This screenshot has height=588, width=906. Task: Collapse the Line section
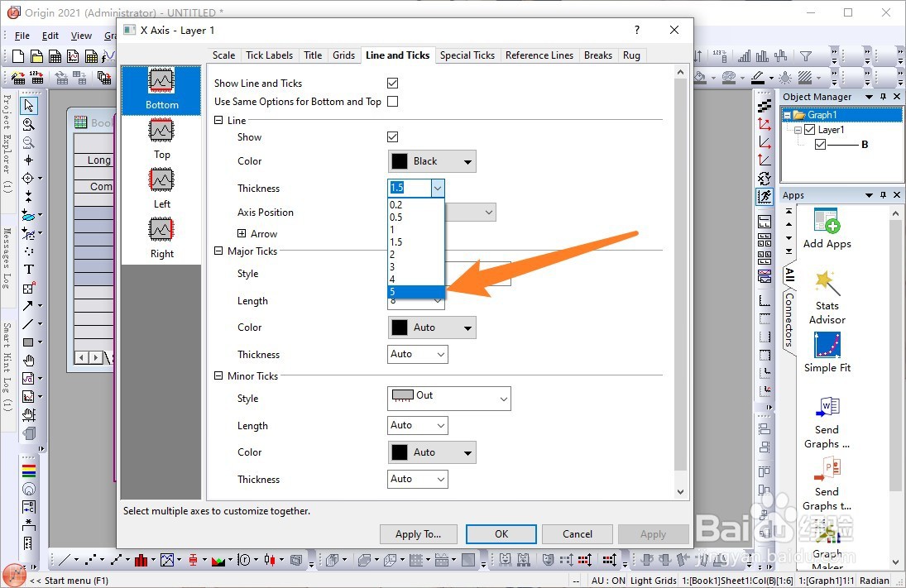(x=218, y=120)
